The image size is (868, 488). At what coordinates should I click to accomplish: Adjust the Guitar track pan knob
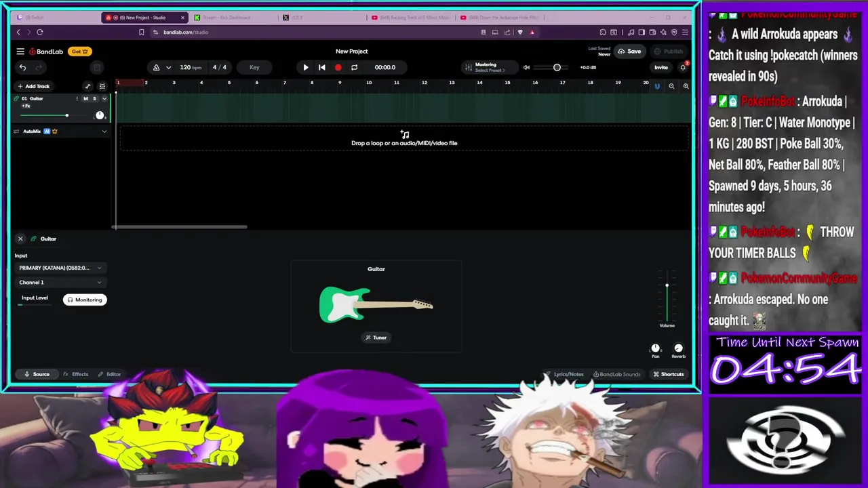coord(100,115)
